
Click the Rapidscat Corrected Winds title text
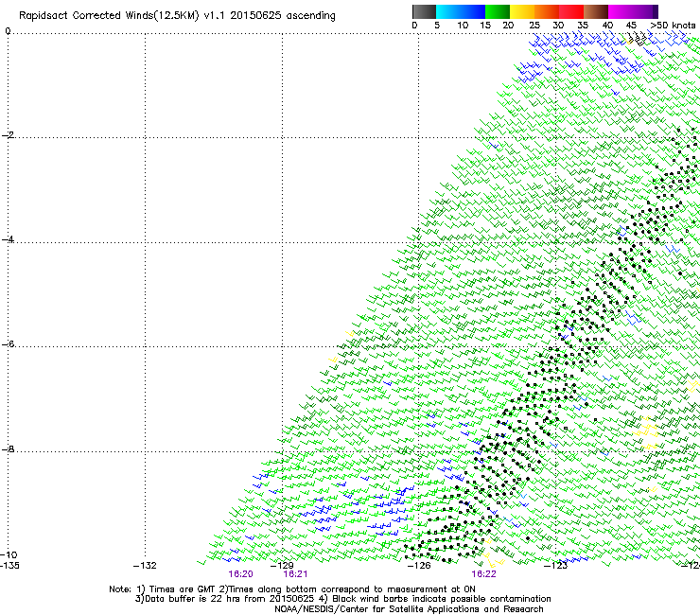177,15
